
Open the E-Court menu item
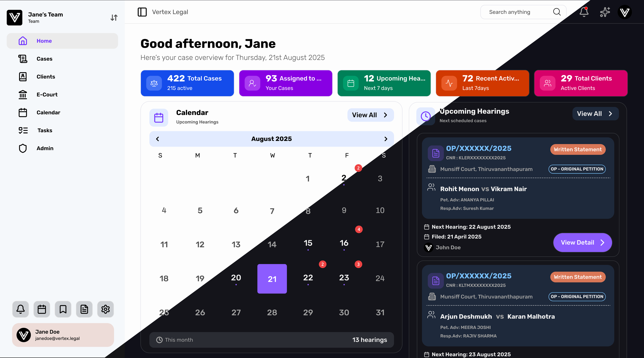tap(47, 95)
